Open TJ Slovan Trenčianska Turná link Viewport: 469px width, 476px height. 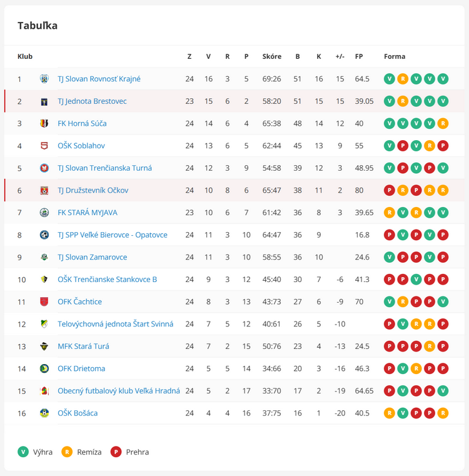(104, 168)
